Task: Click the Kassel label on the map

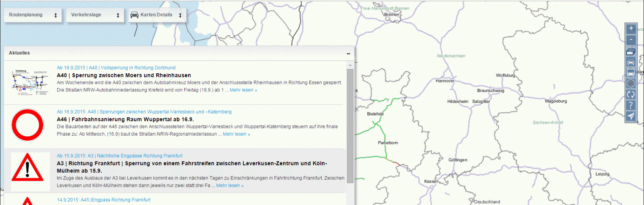Action: 431,181
